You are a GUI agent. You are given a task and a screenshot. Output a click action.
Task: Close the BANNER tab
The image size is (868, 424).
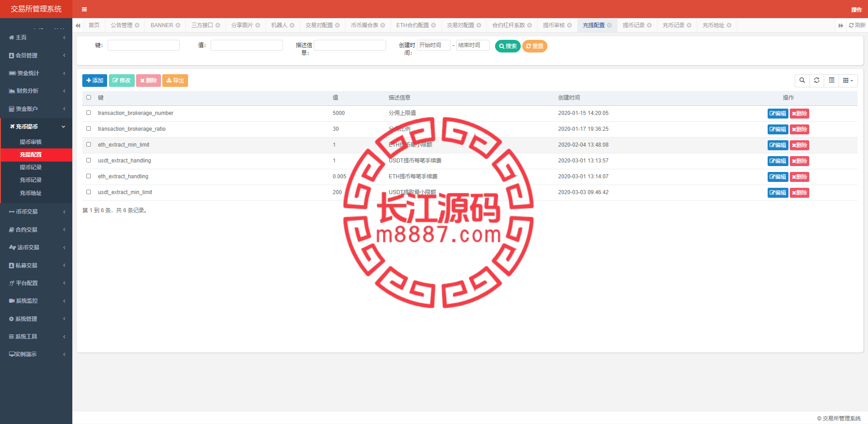[178, 25]
